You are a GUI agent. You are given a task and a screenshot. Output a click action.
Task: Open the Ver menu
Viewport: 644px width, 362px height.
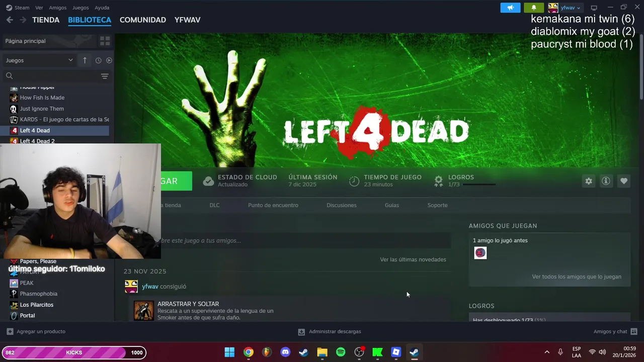[x=39, y=8]
